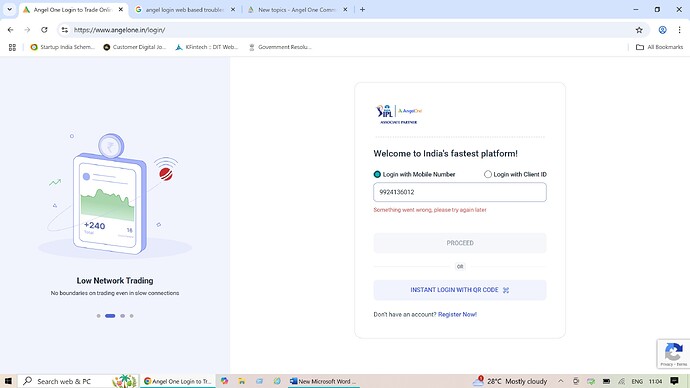Select the third carousel dot
The height and width of the screenshot is (388, 690).
[123, 316]
